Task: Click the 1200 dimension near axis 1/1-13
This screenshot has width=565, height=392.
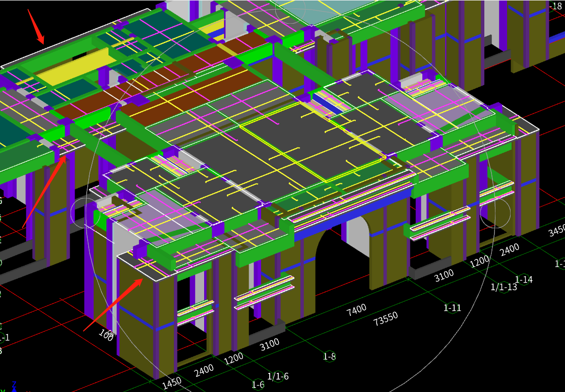Action: pyautogui.click(x=480, y=262)
